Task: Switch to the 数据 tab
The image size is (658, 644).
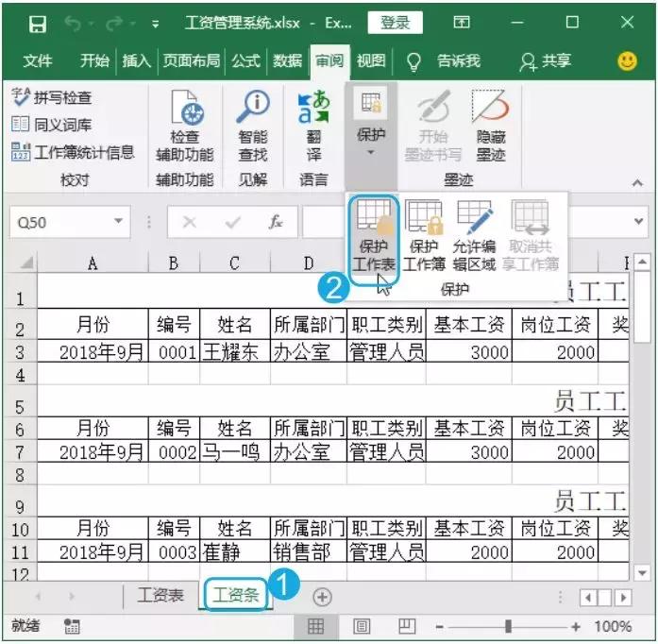Action: click(x=287, y=60)
